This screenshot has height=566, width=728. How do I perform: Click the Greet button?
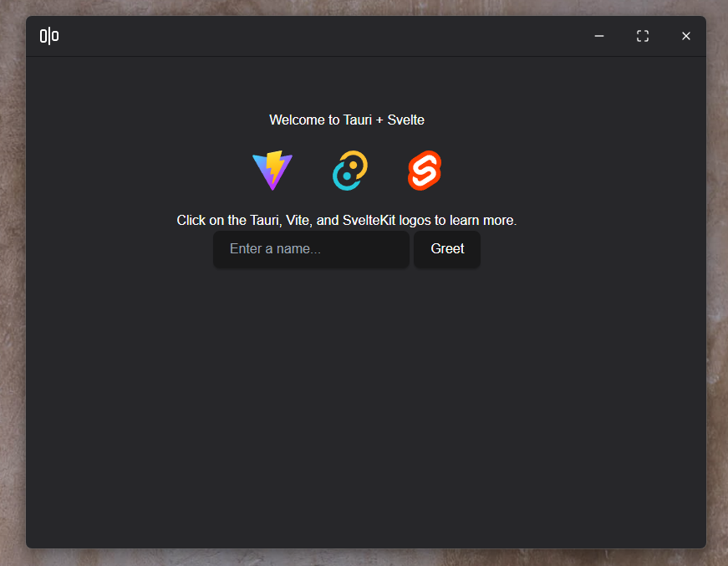[x=447, y=249]
